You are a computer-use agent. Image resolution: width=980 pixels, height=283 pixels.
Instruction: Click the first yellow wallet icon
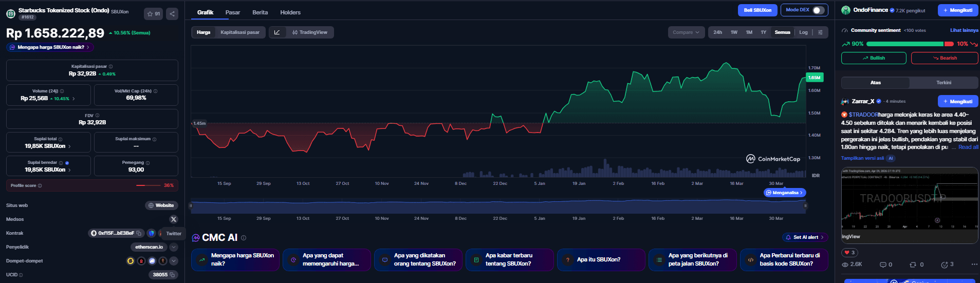click(131, 261)
